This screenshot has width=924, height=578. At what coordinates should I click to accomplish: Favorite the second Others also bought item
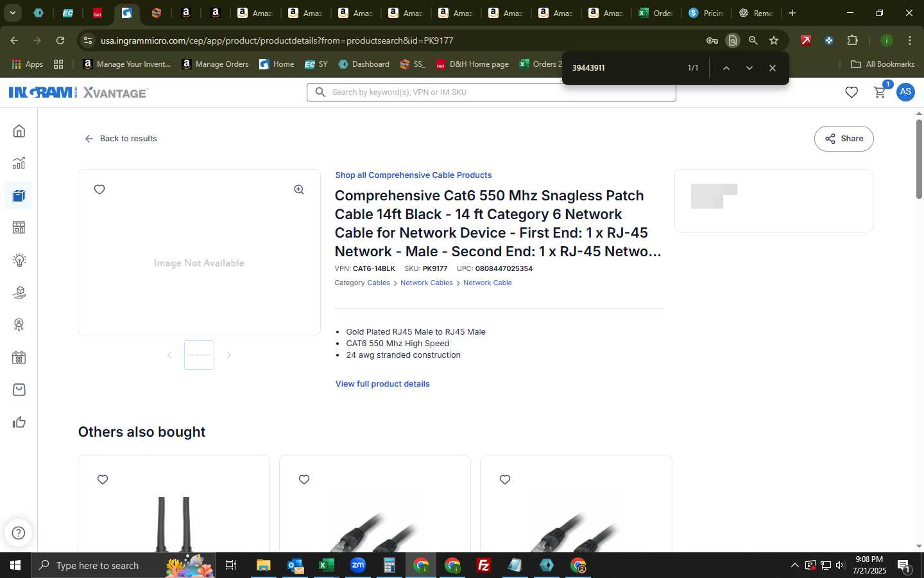point(304,480)
